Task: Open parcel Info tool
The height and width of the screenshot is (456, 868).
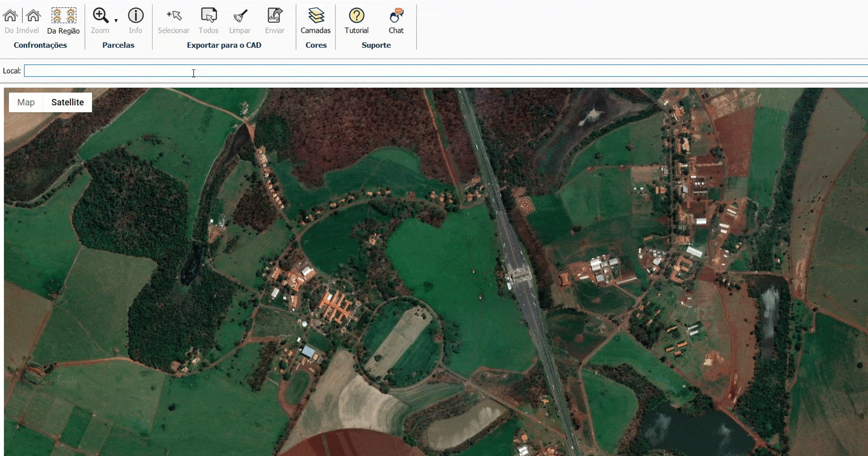Action: pyautogui.click(x=135, y=21)
